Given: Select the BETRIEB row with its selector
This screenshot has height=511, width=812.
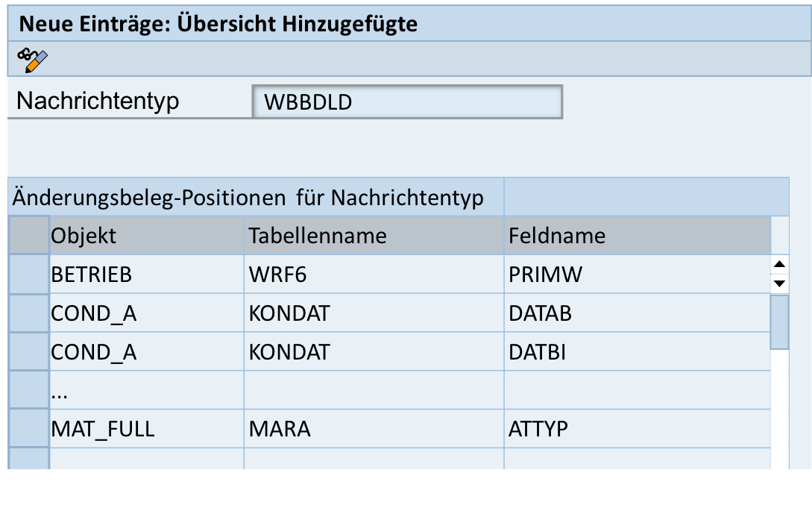Looking at the screenshot, I should 29,275.
